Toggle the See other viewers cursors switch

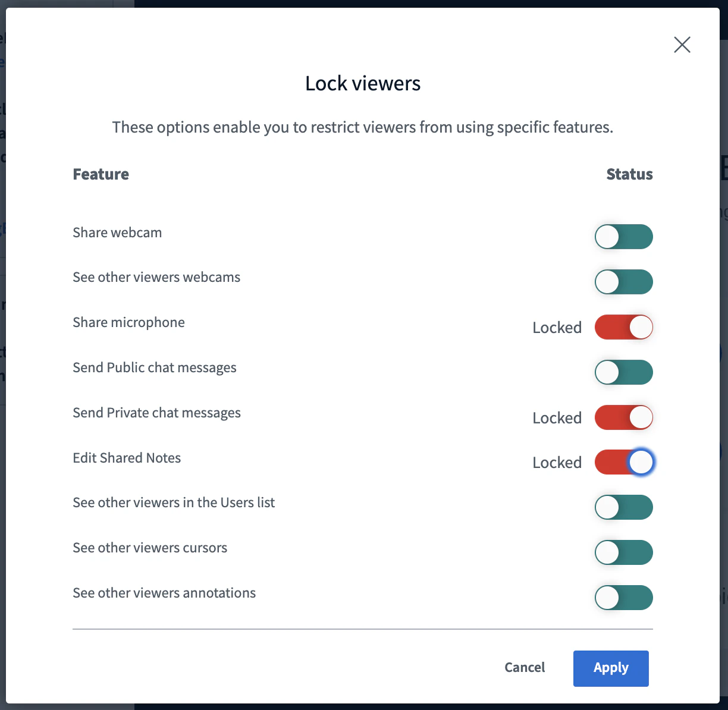pyautogui.click(x=623, y=552)
